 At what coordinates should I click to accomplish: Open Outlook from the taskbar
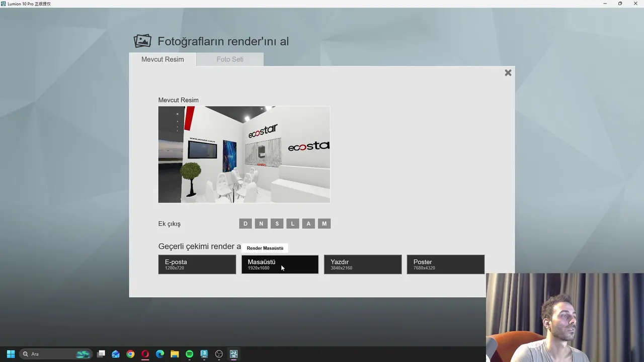[116, 354]
